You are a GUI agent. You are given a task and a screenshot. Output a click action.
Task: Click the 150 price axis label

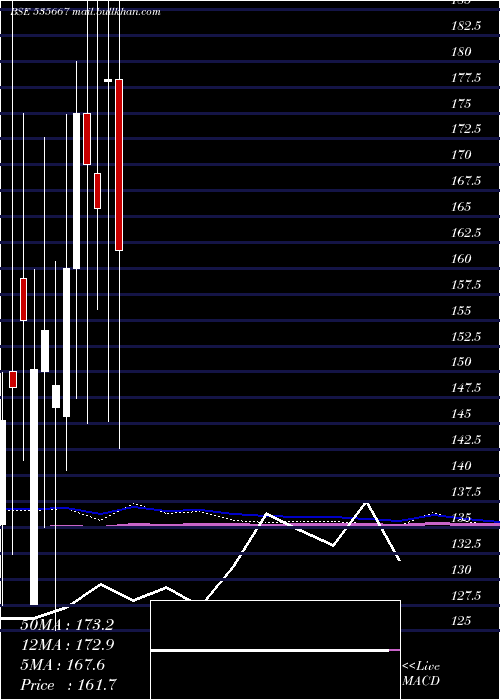point(461,362)
